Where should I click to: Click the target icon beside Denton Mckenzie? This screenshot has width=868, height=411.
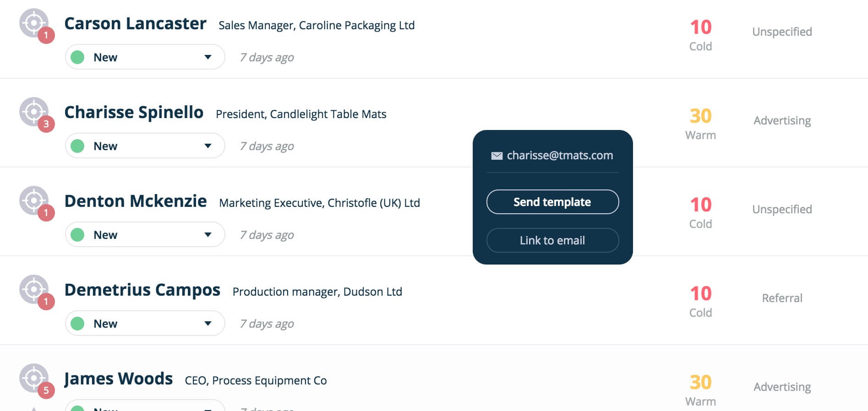33,200
